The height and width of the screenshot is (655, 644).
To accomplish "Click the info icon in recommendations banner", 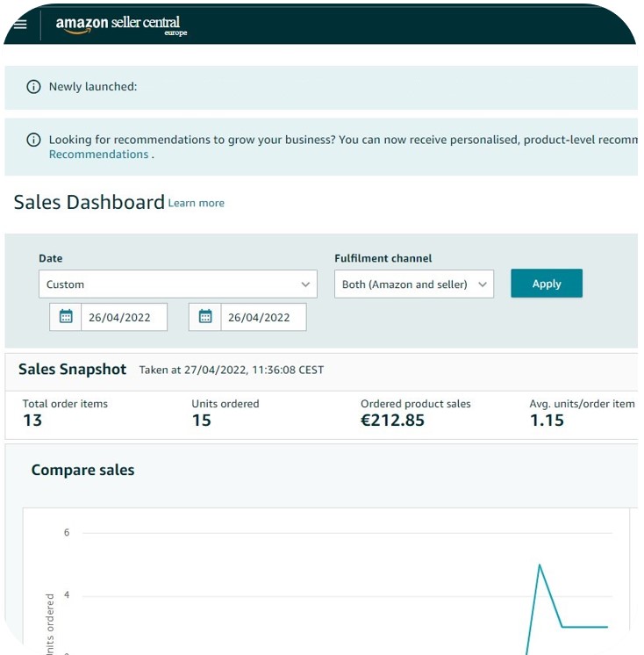I will click(x=33, y=140).
